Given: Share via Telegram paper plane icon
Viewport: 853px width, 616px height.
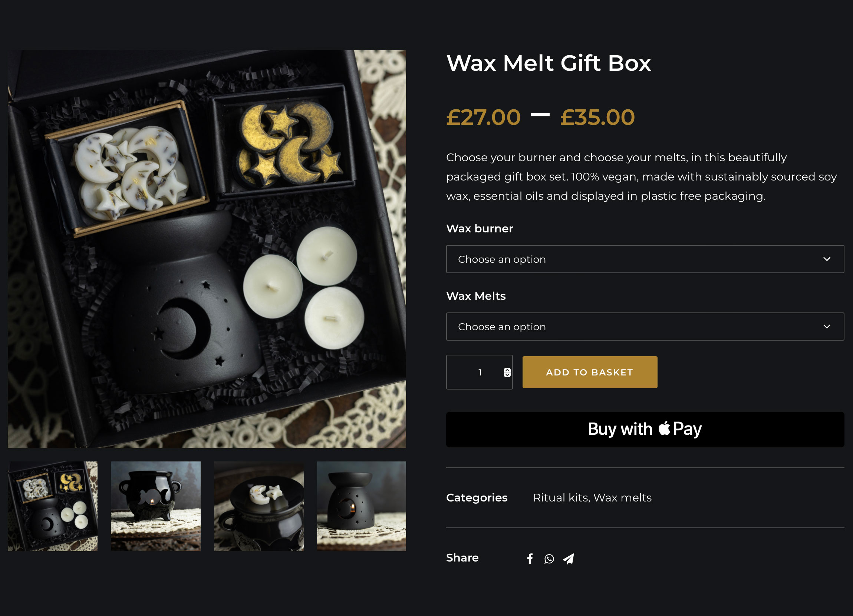Looking at the screenshot, I should pos(568,559).
